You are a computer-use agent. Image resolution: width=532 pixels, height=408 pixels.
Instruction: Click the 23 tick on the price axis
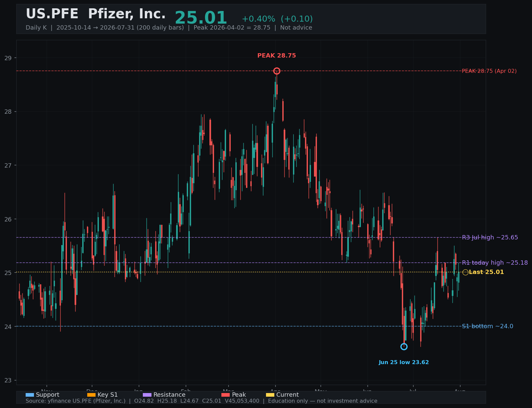click(8, 380)
